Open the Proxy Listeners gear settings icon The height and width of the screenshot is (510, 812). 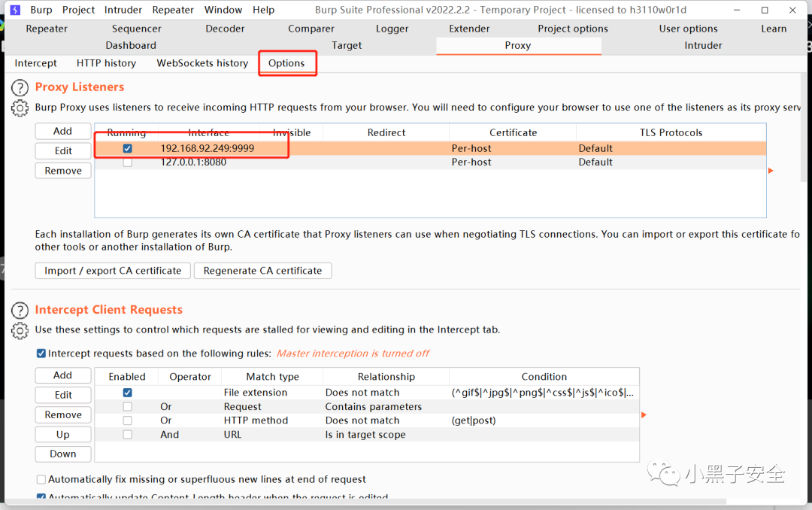click(x=20, y=108)
